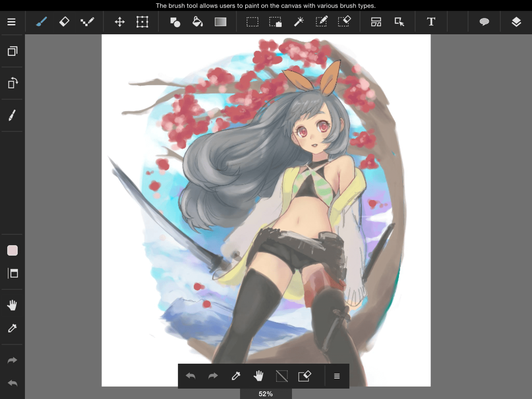This screenshot has height=399, width=532.
Task: Open the speech bubble tool
Action: (484, 22)
